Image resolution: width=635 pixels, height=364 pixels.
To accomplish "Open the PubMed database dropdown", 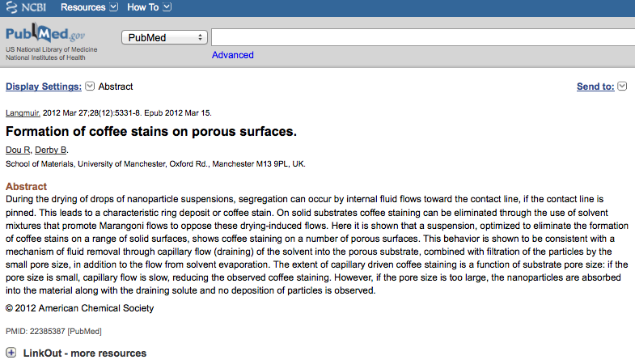I will [x=164, y=37].
